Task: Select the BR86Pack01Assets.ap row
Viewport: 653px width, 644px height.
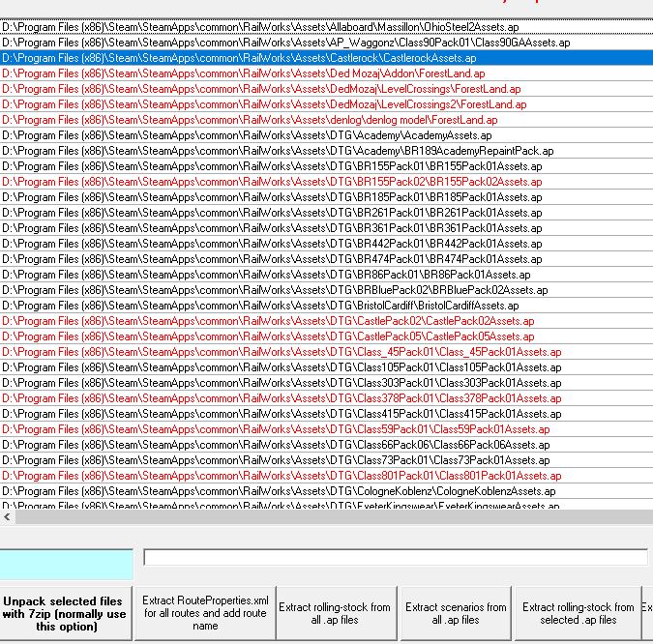Action: [327, 275]
